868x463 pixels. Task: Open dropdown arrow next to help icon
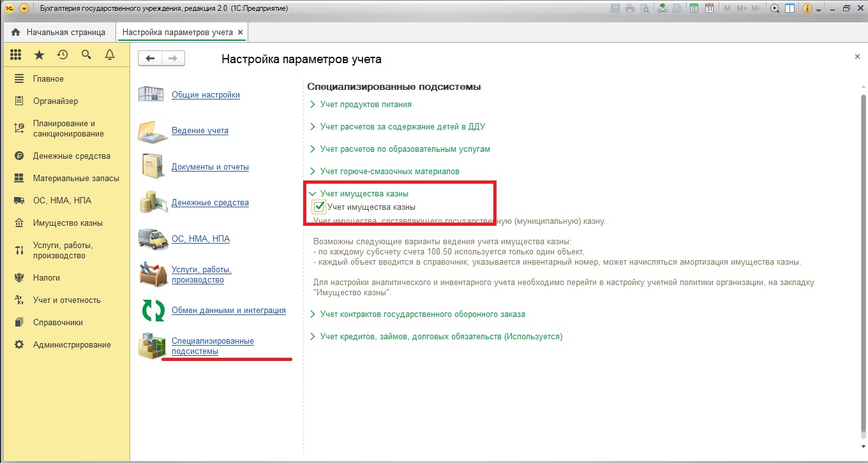click(x=818, y=10)
